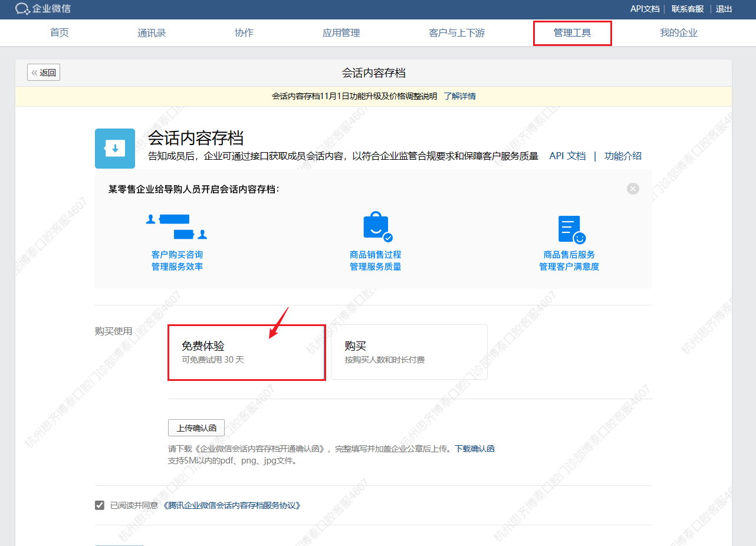Open the 首页 tab

tap(60, 33)
